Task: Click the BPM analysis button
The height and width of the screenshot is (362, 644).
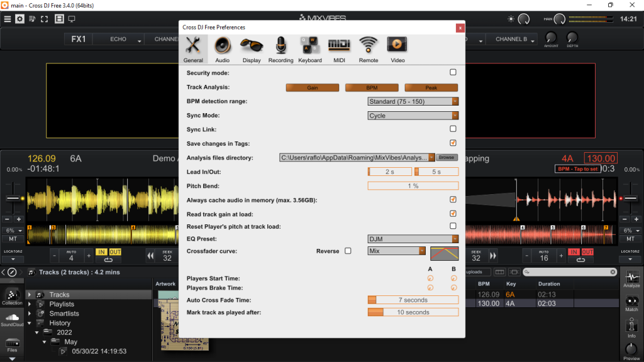Action: pos(371,87)
